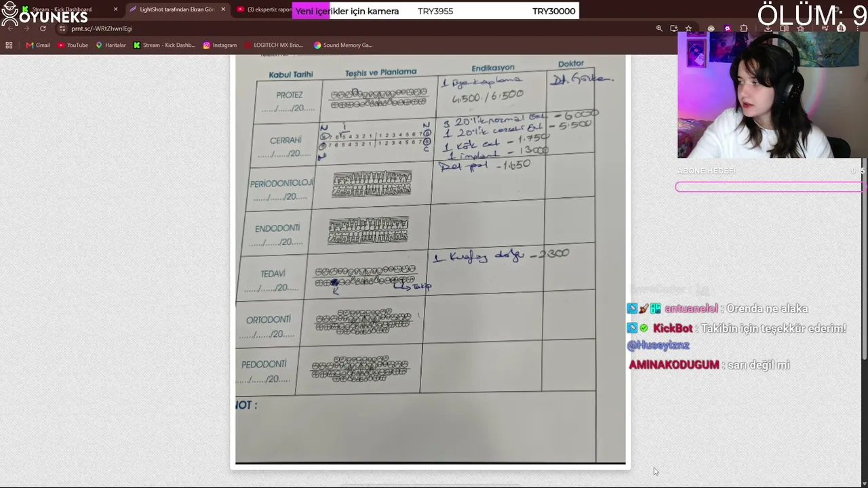The height and width of the screenshot is (488, 868).
Task: Bookmark this page with the star icon
Action: (x=688, y=28)
